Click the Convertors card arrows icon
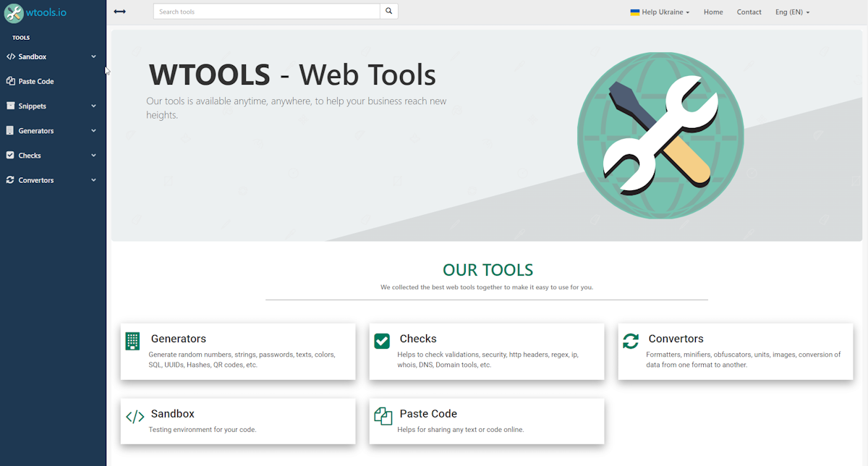This screenshot has height=466, width=868. tap(631, 341)
